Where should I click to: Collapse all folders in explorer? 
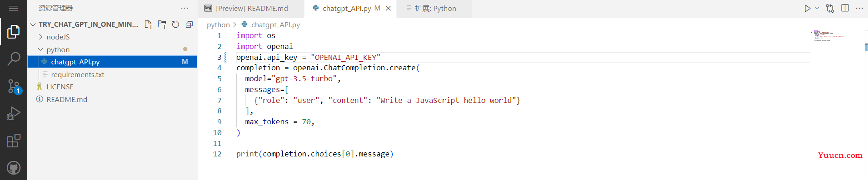[x=189, y=24]
